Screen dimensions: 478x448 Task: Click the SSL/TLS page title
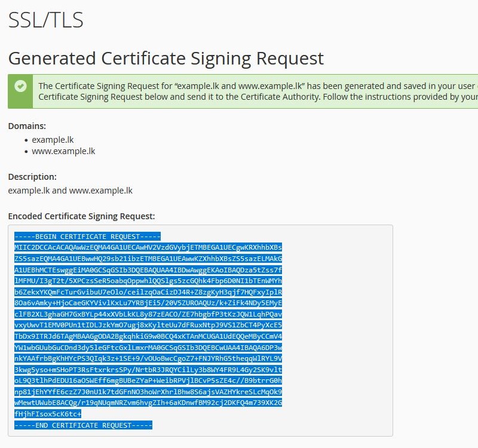click(46, 20)
